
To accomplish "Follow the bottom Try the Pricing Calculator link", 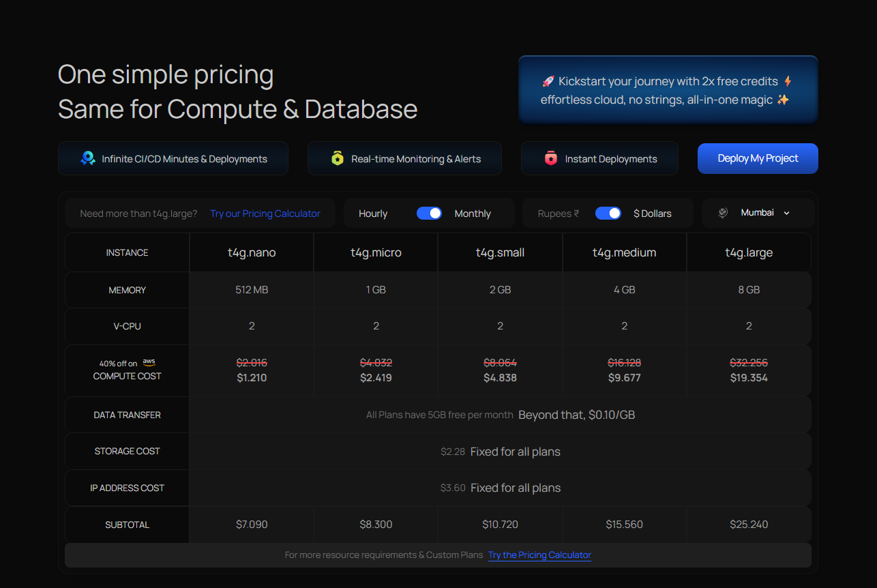I will click(539, 555).
